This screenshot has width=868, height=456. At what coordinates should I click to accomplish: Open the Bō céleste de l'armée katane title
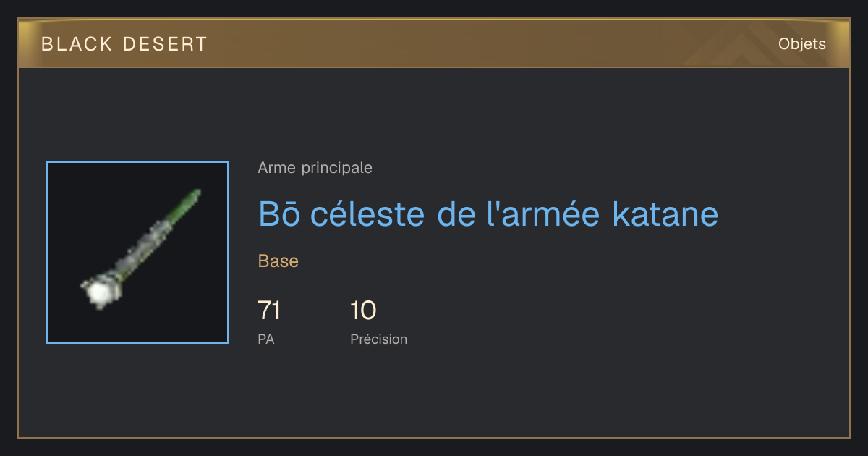(488, 214)
